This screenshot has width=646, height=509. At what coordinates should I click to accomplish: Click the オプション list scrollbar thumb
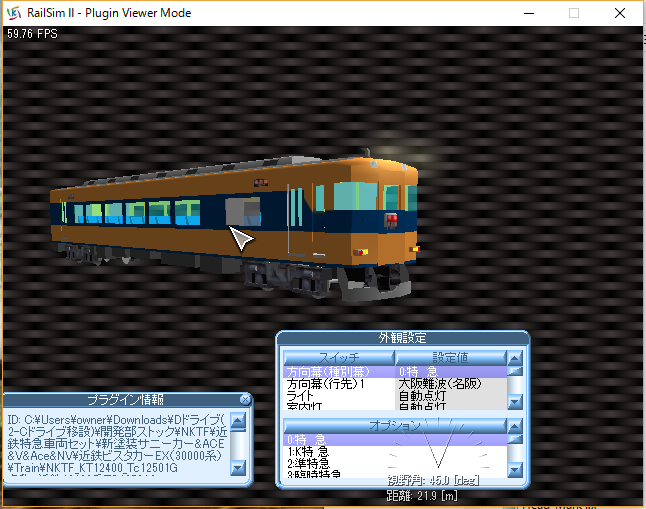[x=515, y=439]
